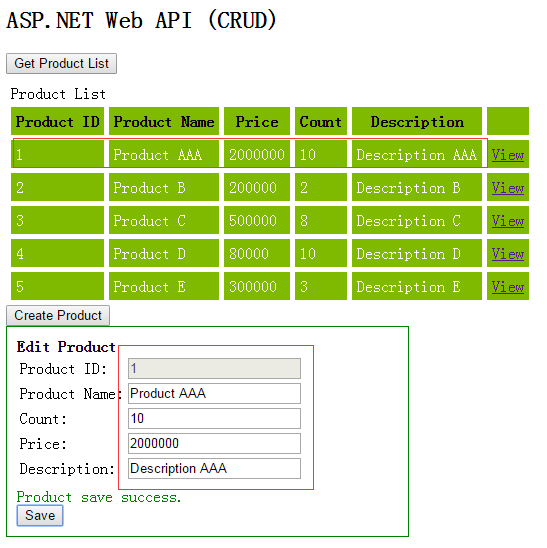547x548 pixels.
Task: Select the 'Product C' name cell
Action: 164,220
